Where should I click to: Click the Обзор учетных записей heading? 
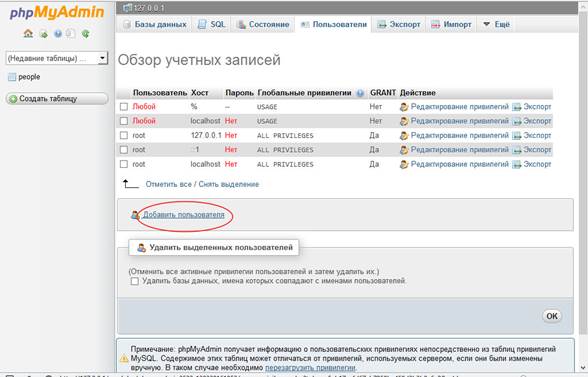point(199,60)
